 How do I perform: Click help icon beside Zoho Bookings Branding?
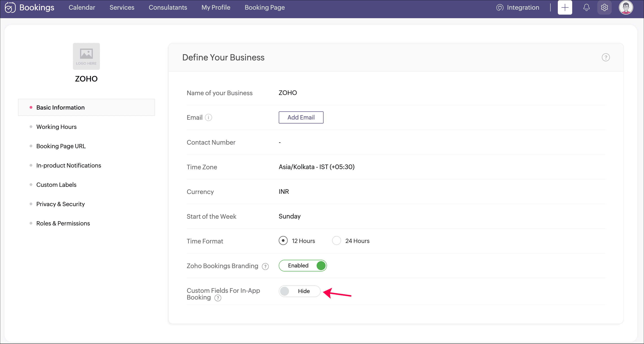point(265,267)
